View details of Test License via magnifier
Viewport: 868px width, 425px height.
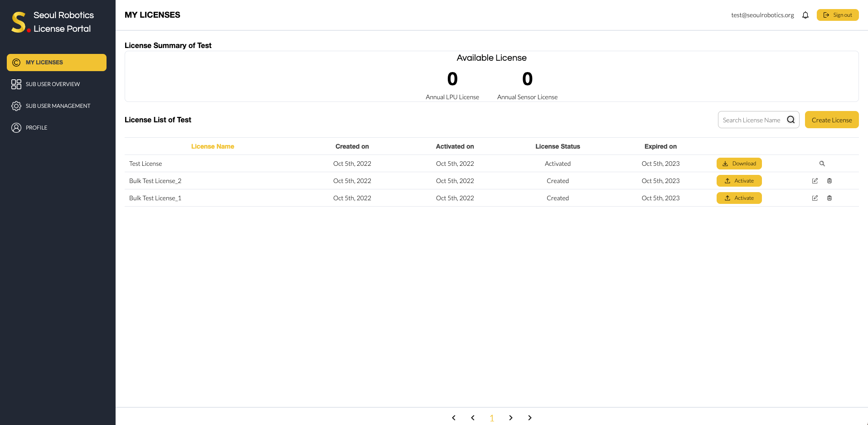point(822,164)
